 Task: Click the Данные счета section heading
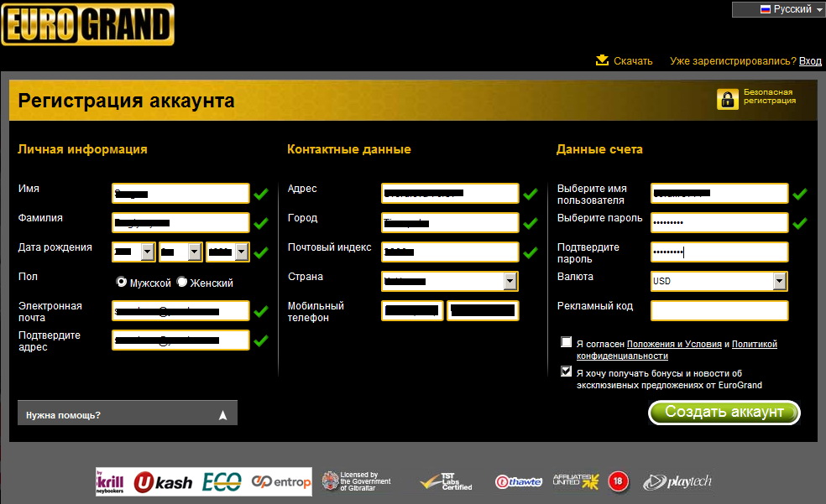click(599, 149)
